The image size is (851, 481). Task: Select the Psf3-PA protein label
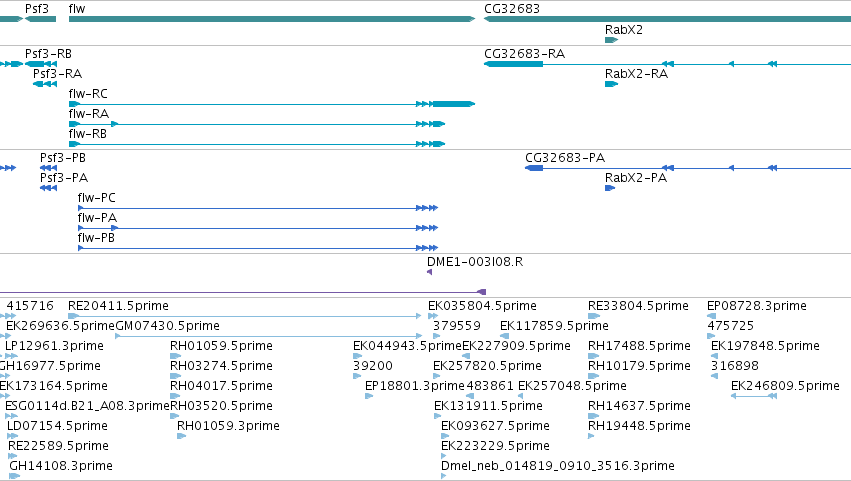point(64,178)
